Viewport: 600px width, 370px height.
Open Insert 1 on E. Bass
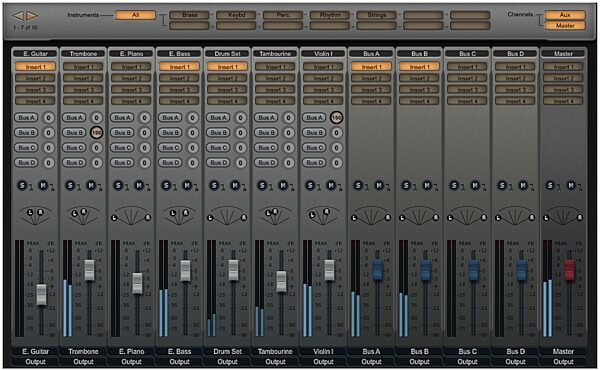(179, 67)
